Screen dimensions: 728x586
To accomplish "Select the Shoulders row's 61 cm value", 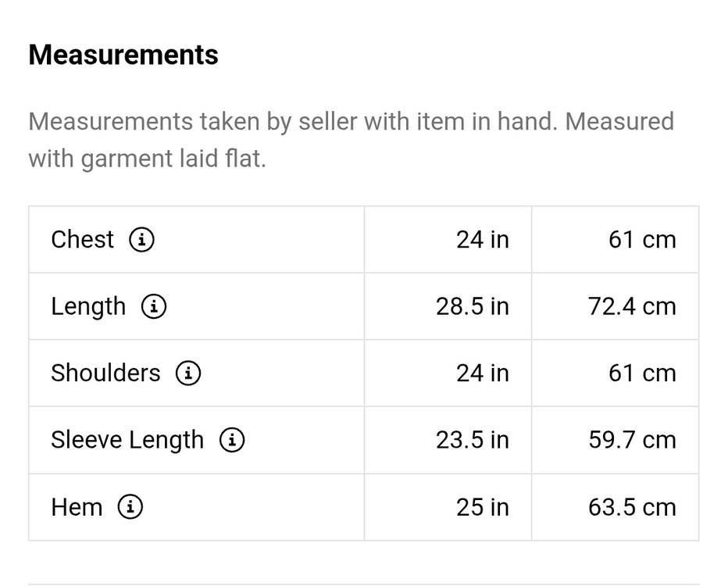I will pos(641,373).
